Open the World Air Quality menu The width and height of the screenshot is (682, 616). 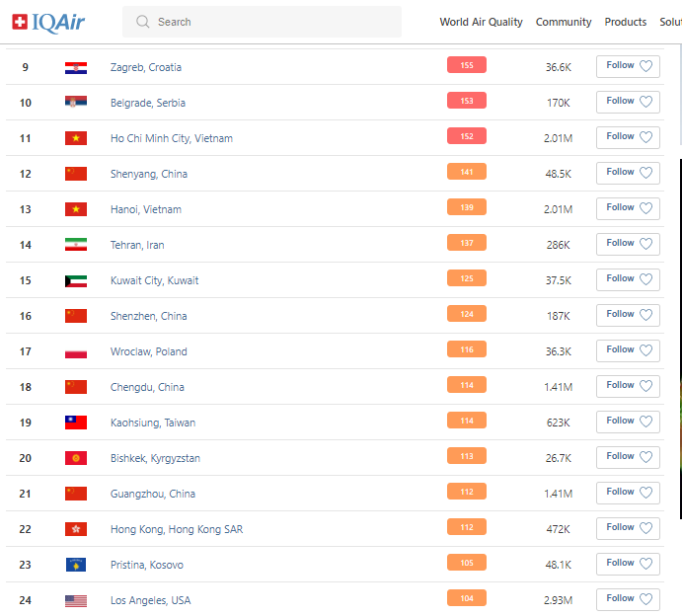(481, 22)
